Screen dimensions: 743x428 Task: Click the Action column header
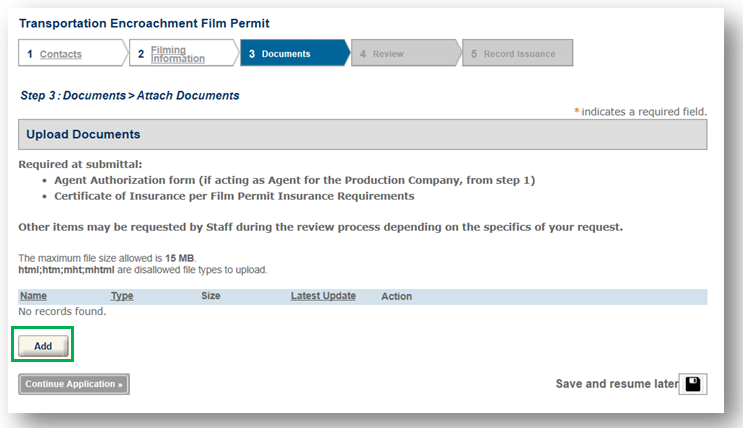coord(396,296)
